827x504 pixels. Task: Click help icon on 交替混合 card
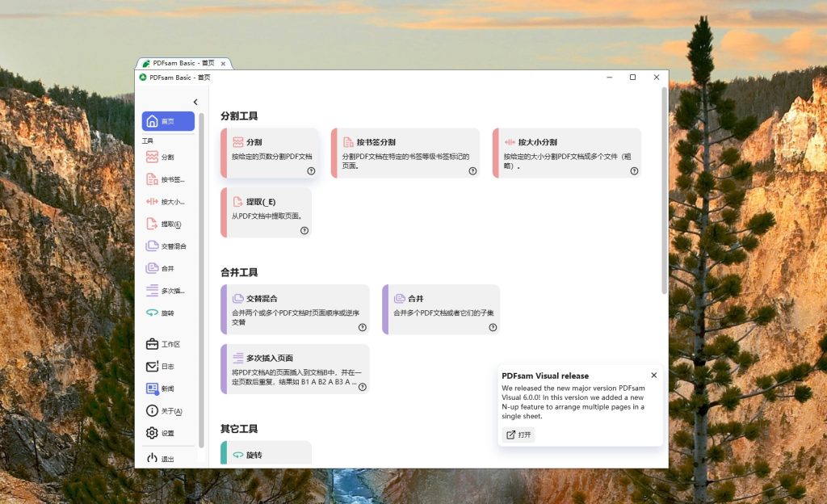(x=363, y=327)
